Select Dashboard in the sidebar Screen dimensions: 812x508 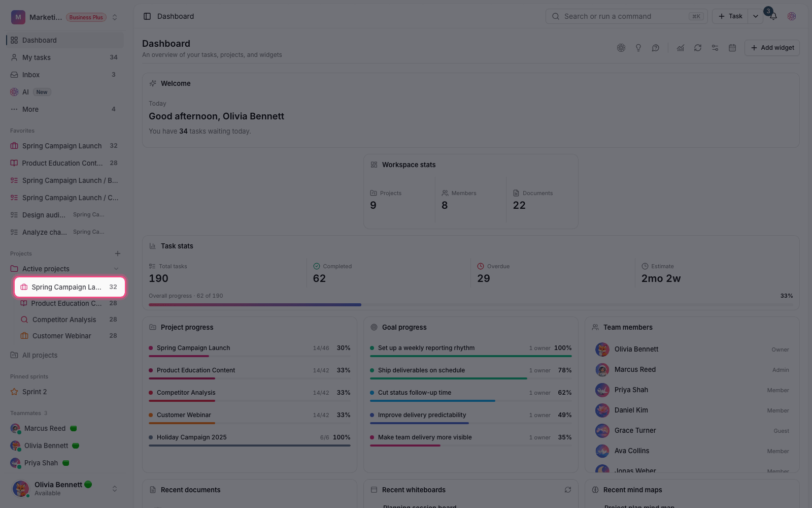click(65, 40)
